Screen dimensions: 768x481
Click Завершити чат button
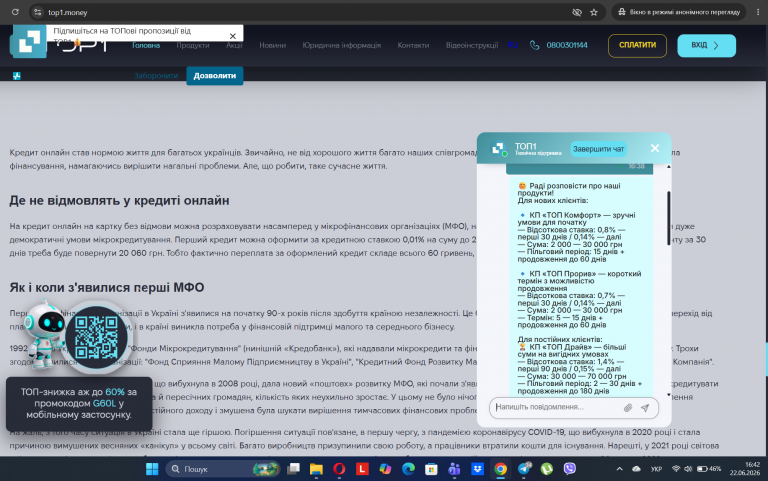[x=598, y=149]
